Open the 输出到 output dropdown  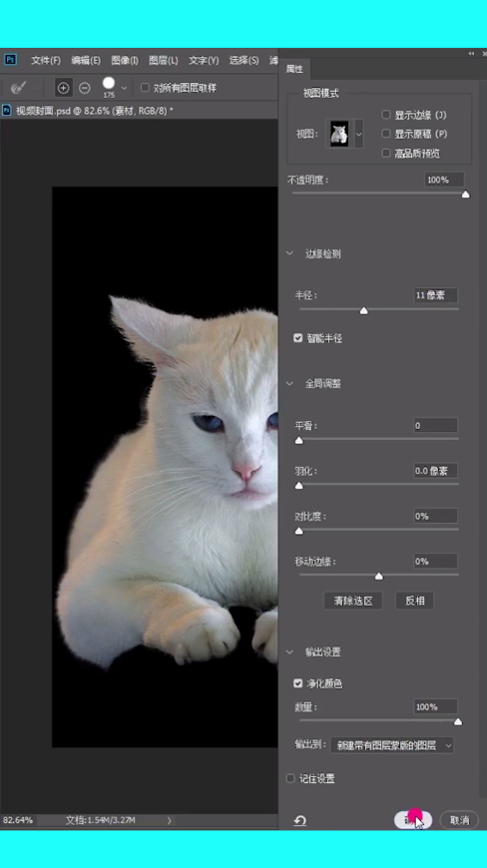tap(392, 745)
